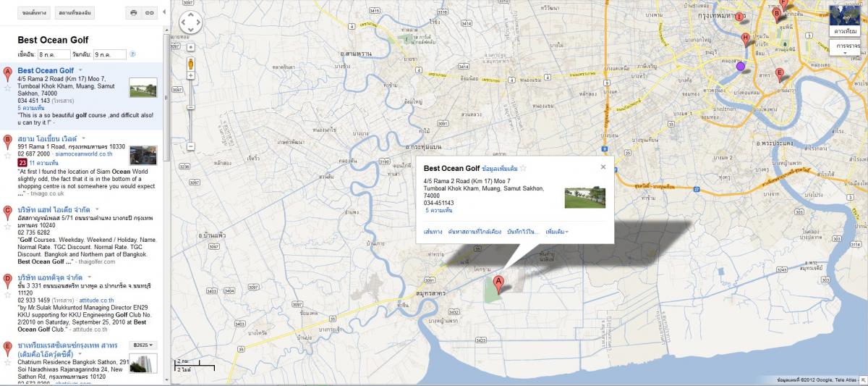Pan the map up with the compass arrow

(191, 14)
